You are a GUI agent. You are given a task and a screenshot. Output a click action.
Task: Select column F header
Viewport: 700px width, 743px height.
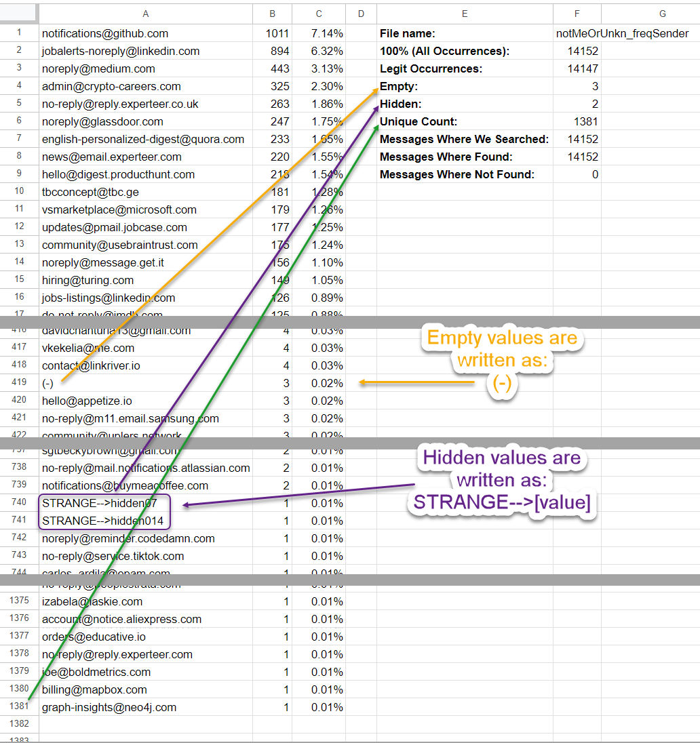click(577, 14)
